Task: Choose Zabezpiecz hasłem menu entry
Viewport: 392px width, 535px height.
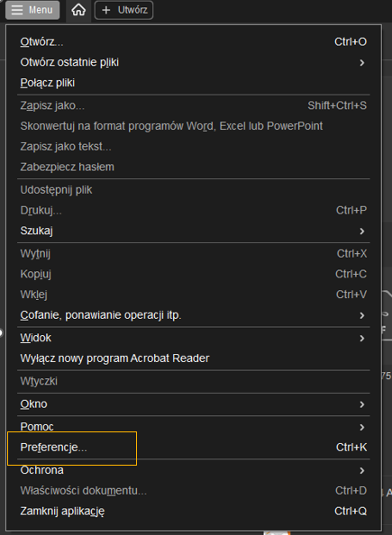Action: pos(194,168)
